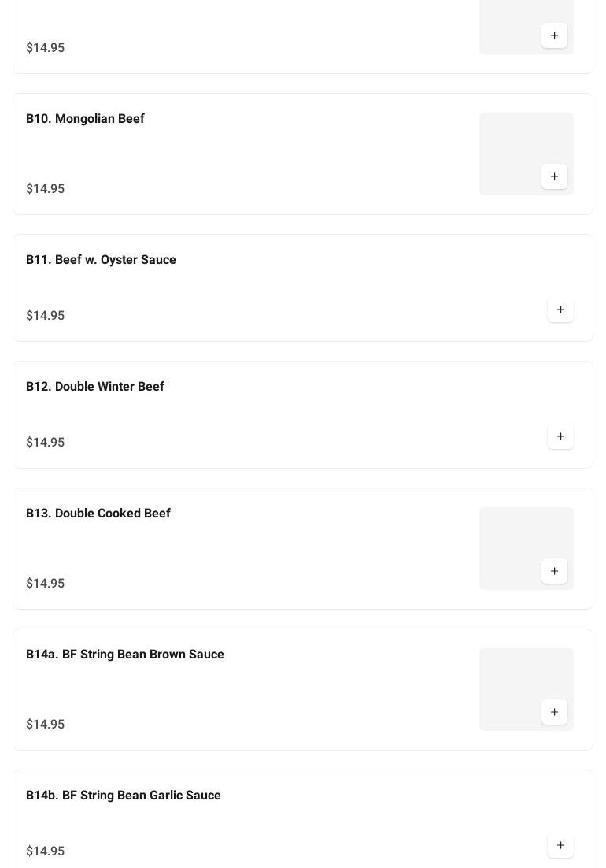The image size is (606, 868).
Task: Select the B12. Double Winter Beef title
Action: (x=94, y=387)
